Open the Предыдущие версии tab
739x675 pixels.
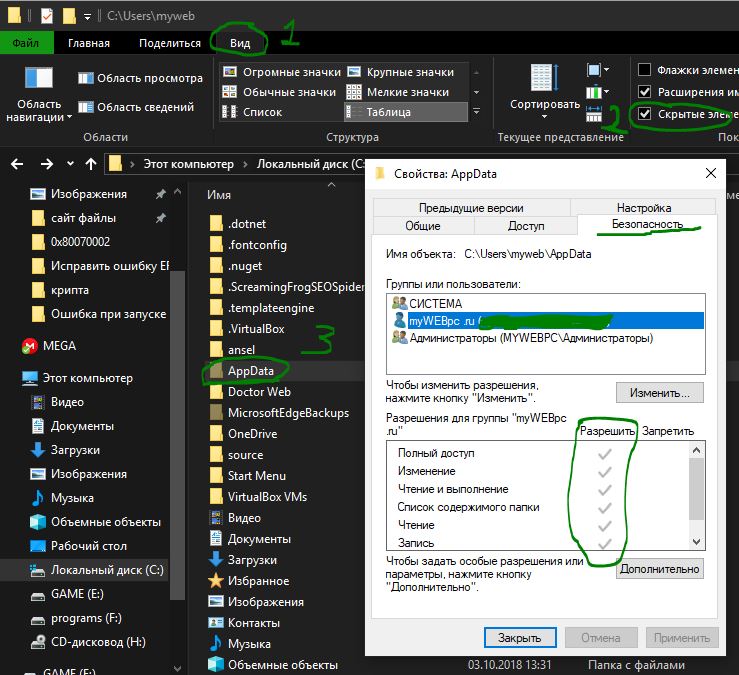(471, 208)
